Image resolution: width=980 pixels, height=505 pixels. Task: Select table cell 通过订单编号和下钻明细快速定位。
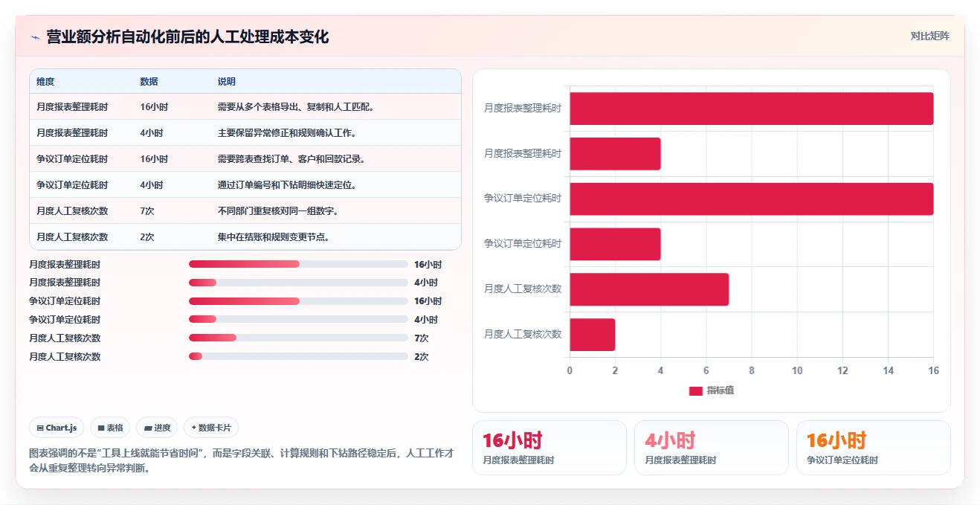[287, 185]
